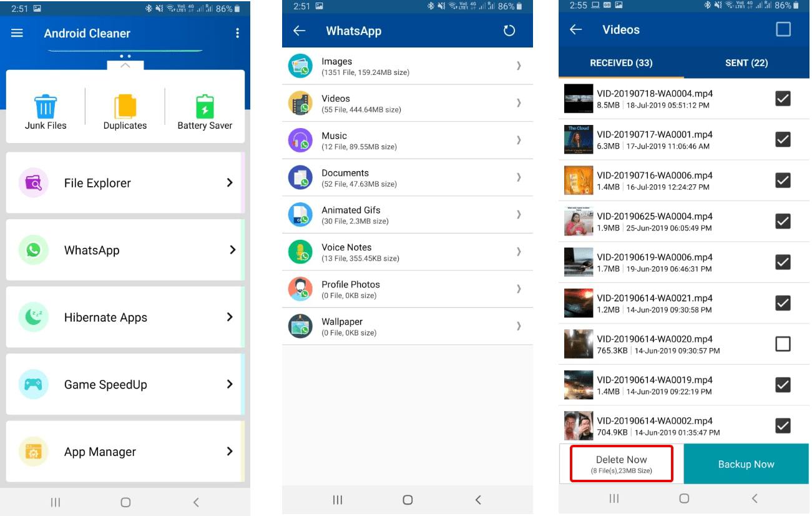Uncheck VID-20190716-WA0006.mp4
This screenshot has width=812, height=516.
coord(783,181)
